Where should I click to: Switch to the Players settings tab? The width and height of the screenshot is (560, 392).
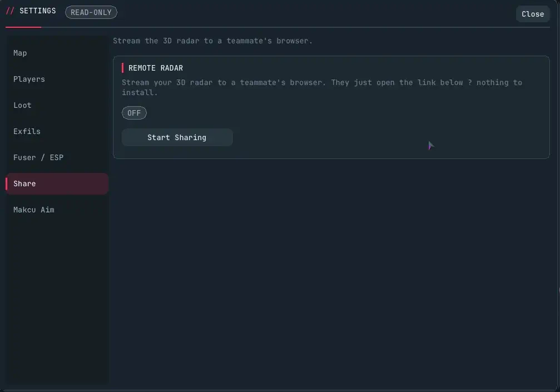point(57,79)
